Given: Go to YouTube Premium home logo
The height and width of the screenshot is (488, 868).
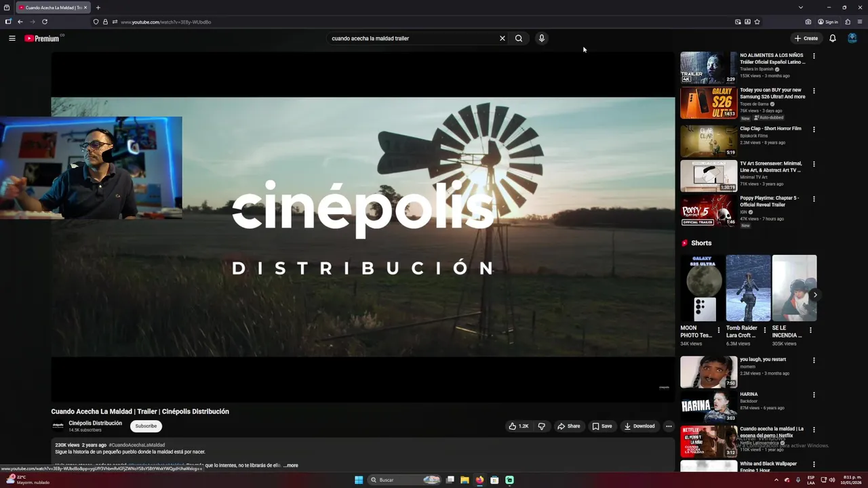Looking at the screenshot, I should click(x=42, y=39).
